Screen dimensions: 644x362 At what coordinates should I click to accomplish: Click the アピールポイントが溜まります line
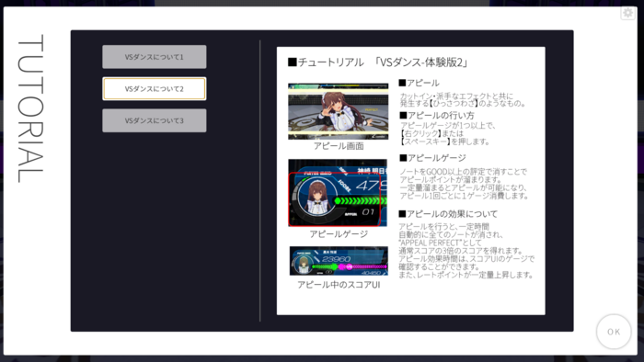tap(451, 179)
